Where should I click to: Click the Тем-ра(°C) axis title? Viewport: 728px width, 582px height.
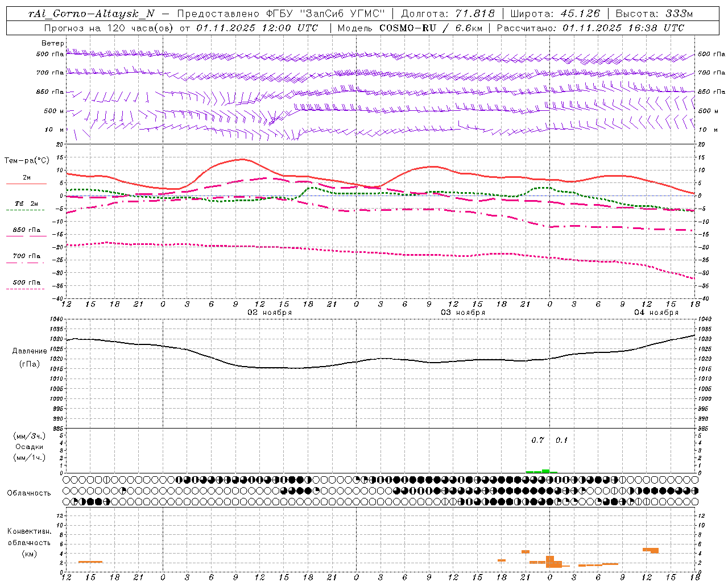pos(27,161)
